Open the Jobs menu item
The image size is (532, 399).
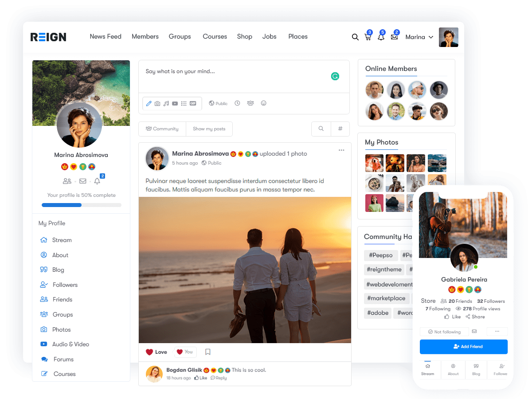[270, 37]
